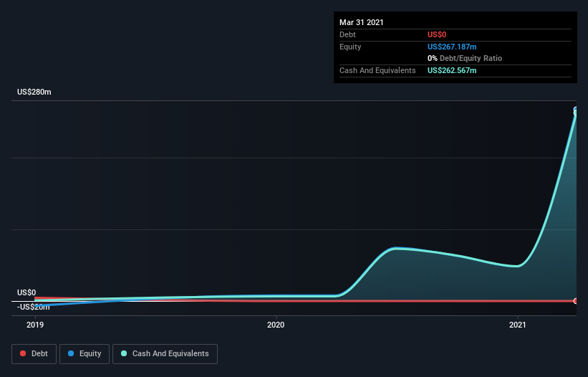Toggle the Equity series legend button

(x=85, y=354)
